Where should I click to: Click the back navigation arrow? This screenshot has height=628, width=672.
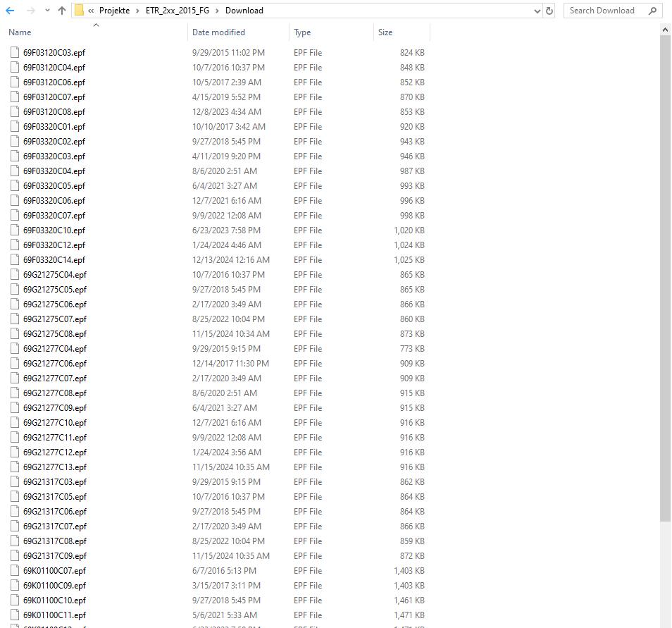(x=11, y=11)
